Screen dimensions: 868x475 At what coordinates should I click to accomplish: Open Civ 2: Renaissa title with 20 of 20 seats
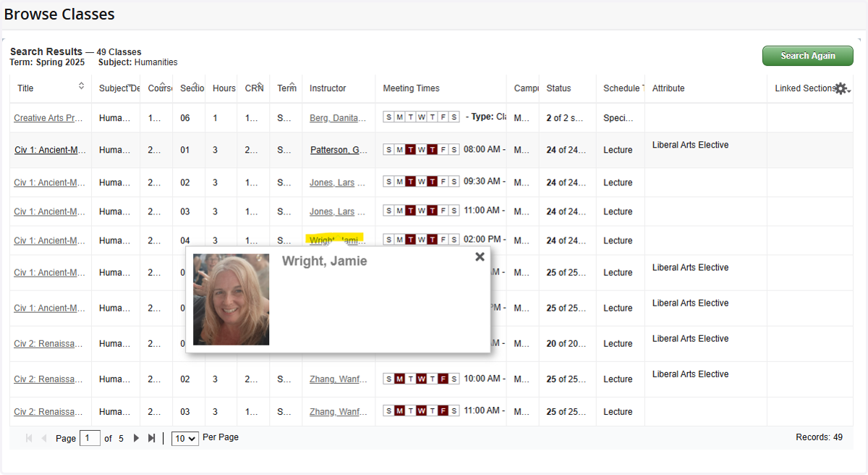tap(48, 343)
